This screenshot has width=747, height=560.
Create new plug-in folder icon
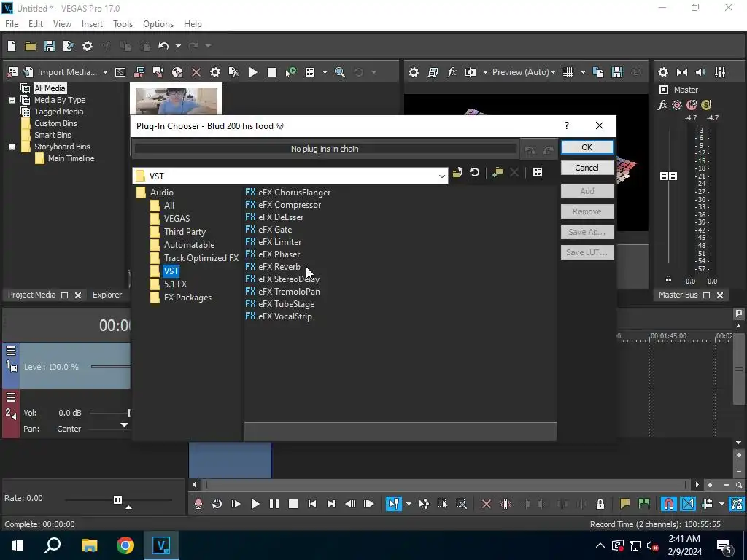coord(498,172)
